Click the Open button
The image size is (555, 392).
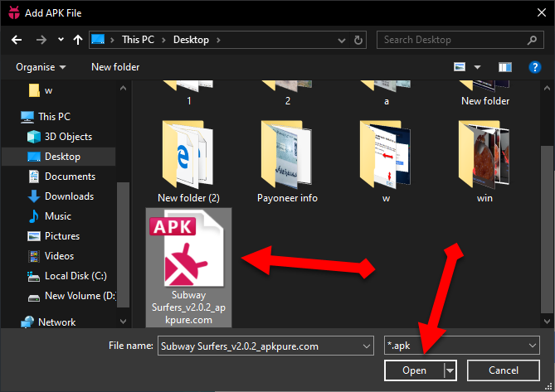(x=414, y=370)
